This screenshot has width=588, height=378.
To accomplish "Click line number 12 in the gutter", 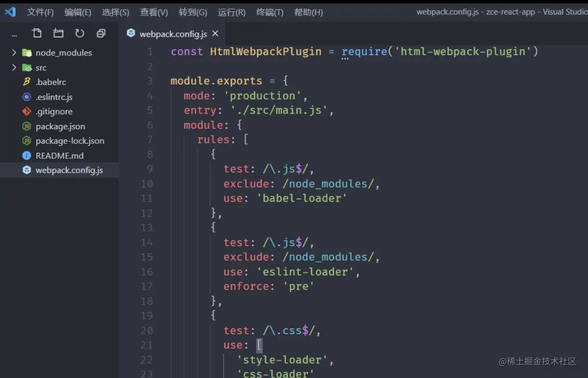I will click(147, 213).
